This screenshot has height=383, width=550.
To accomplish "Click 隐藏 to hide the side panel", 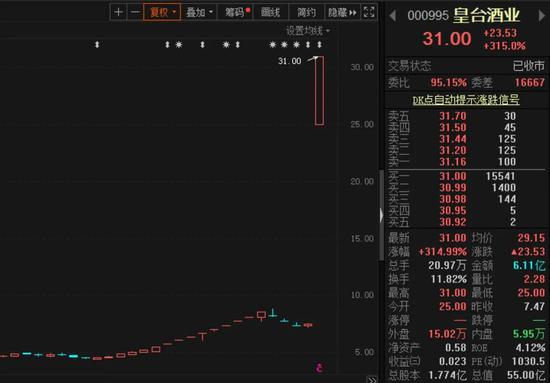I will (x=342, y=12).
